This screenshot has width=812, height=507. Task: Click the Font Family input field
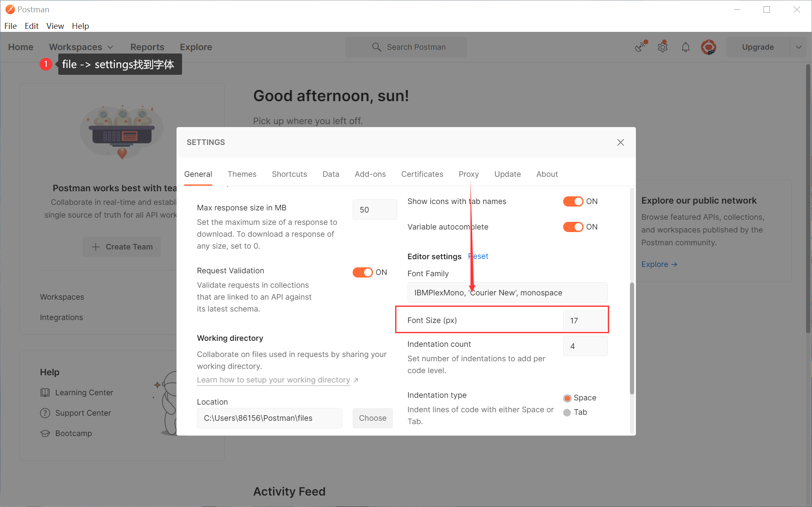(x=507, y=292)
